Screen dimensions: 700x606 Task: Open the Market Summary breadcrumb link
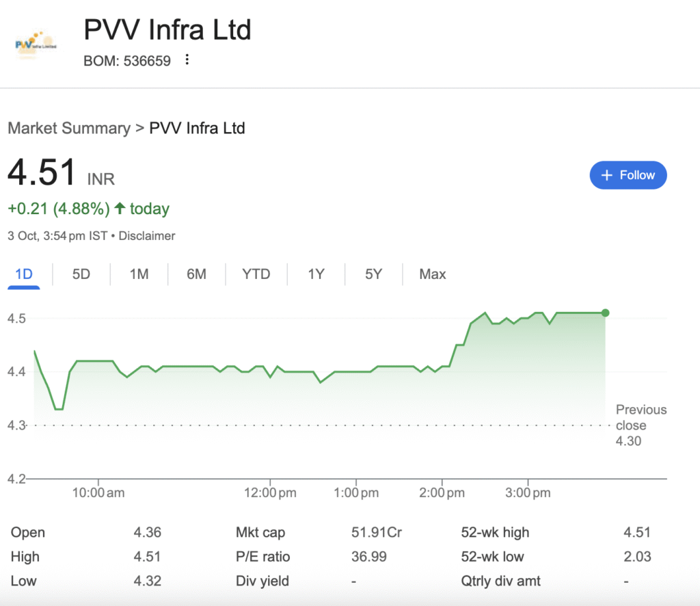(68, 128)
